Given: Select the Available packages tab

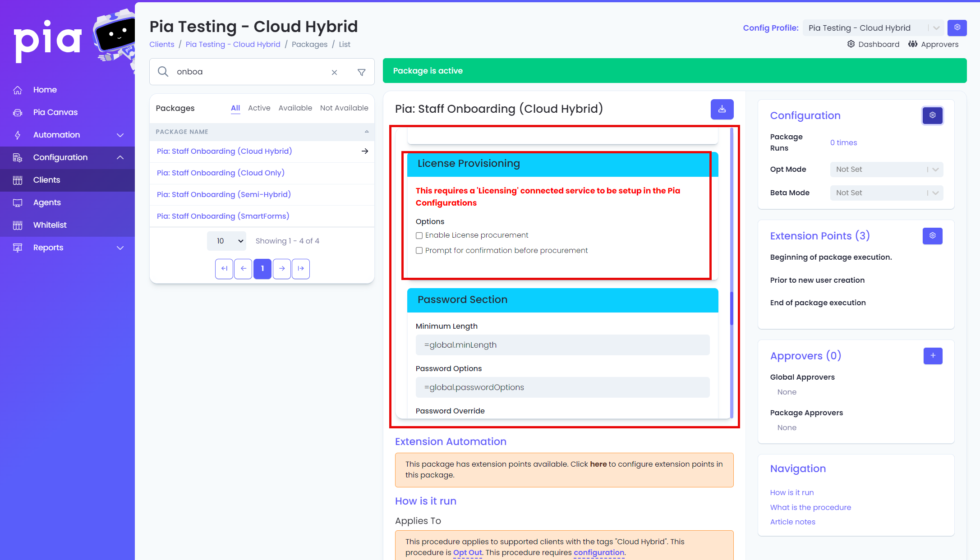Looking at the screenshot, I should tap(295, 108).
